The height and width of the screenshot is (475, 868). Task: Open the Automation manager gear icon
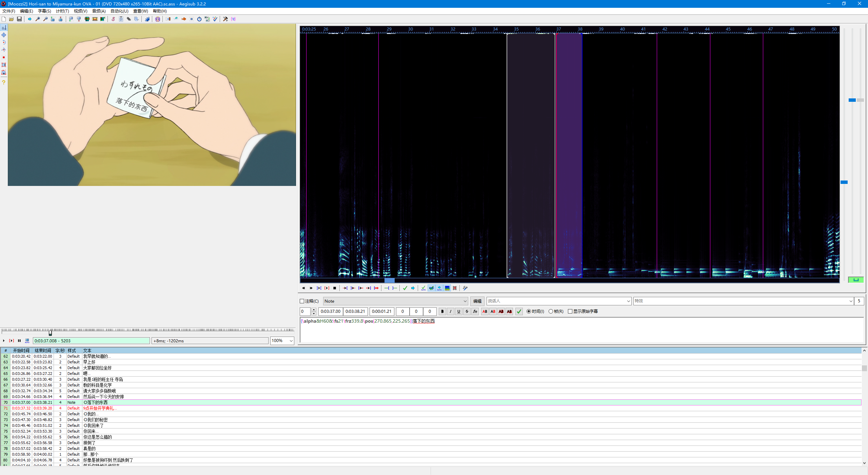point(147,19)
